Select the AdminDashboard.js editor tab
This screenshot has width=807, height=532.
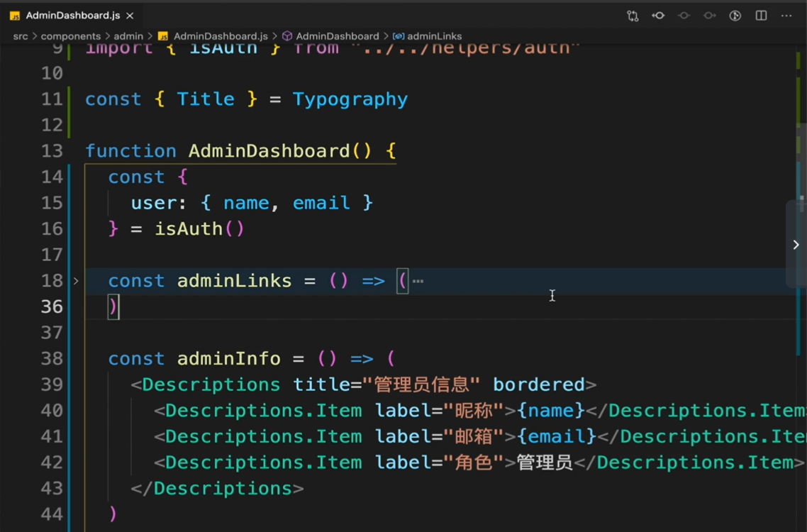[72, 16]
